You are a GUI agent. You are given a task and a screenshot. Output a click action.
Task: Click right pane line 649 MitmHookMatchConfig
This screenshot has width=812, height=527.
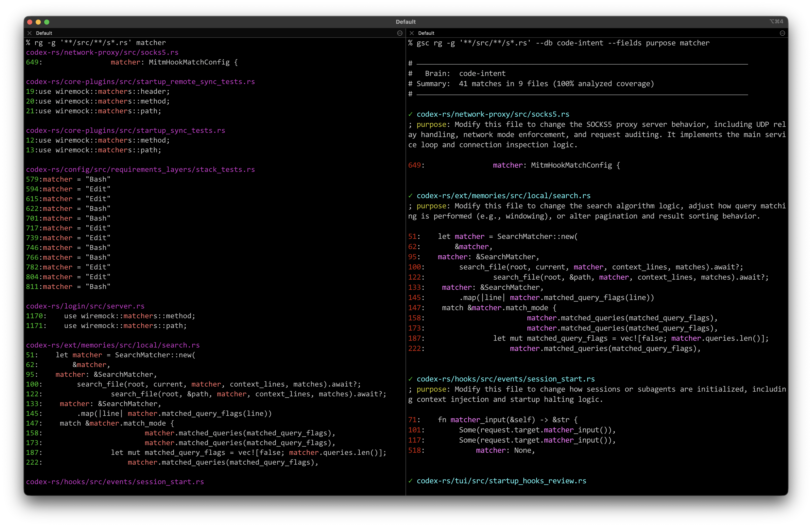tap(514, 165)
